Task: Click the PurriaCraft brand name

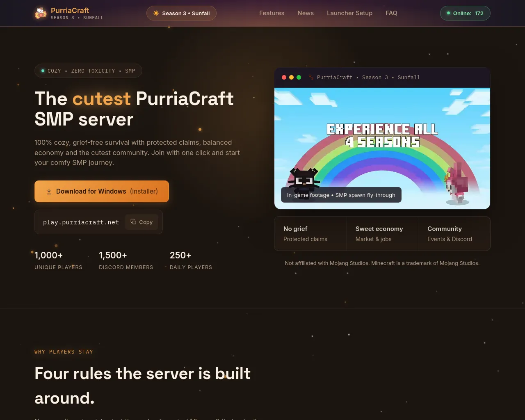Action: (70, 10)
